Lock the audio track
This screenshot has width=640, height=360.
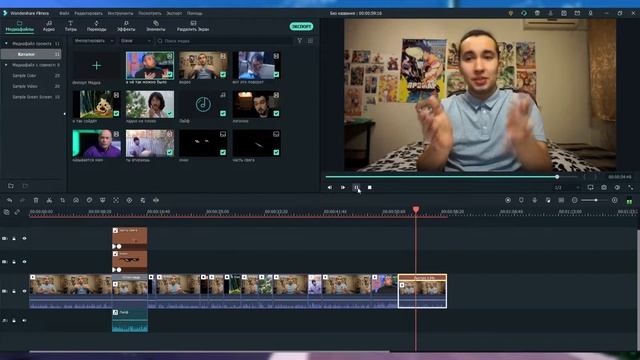click(x=14, y=321)
